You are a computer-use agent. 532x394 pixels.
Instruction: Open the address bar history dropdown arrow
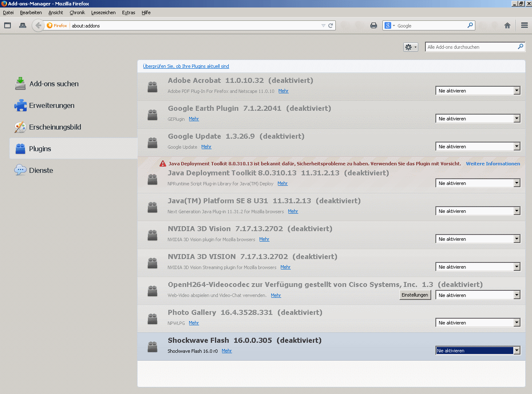(x=323, y=25)
